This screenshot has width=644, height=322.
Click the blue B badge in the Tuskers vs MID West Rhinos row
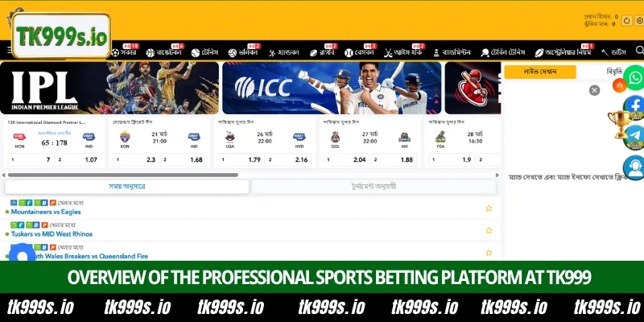pos(36,225)
